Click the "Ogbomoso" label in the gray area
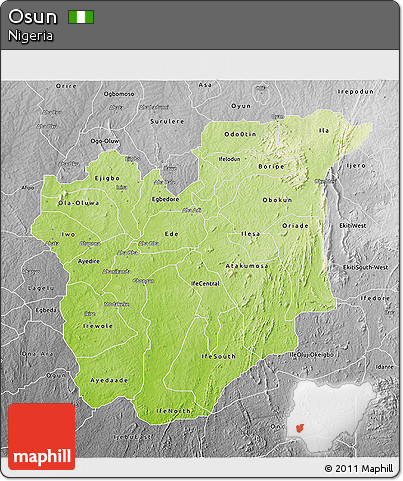The width and height of the screenshot is (403, 481). (x=119, y=94)
